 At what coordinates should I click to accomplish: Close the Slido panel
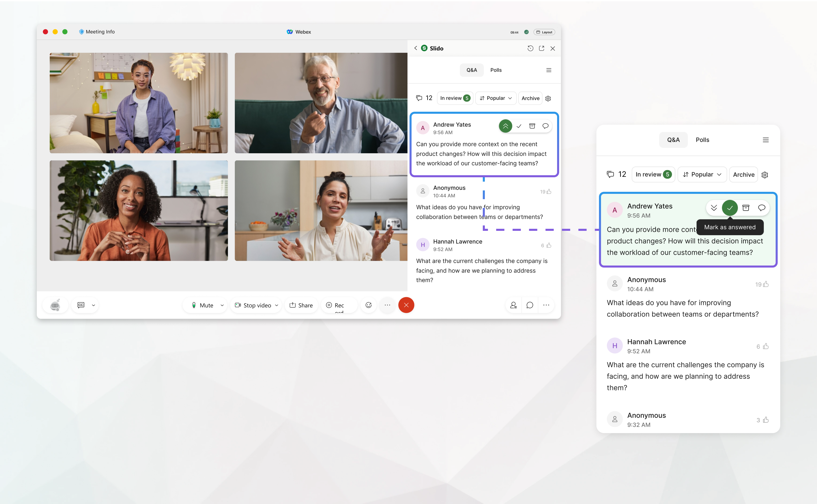pyautogui.click(x=553, y=48)
